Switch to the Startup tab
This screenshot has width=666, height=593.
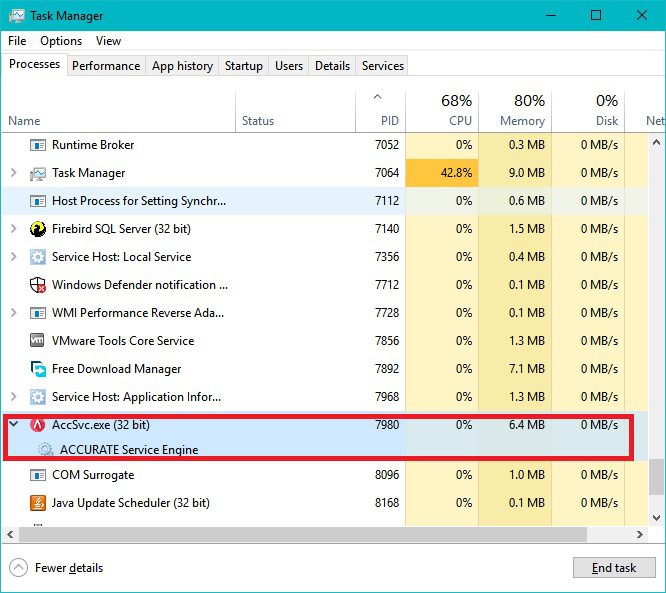244,66
